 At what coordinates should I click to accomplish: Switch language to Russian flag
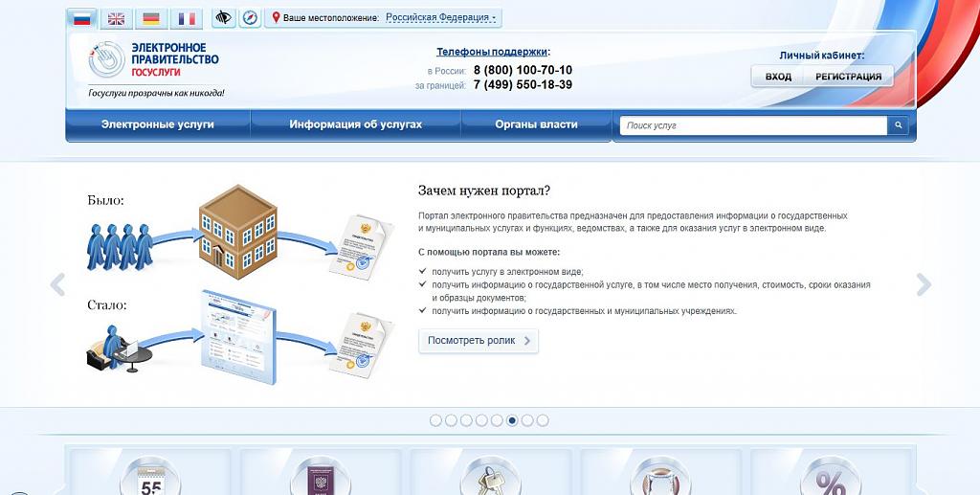pyautogui.click(x=82, y=19)
